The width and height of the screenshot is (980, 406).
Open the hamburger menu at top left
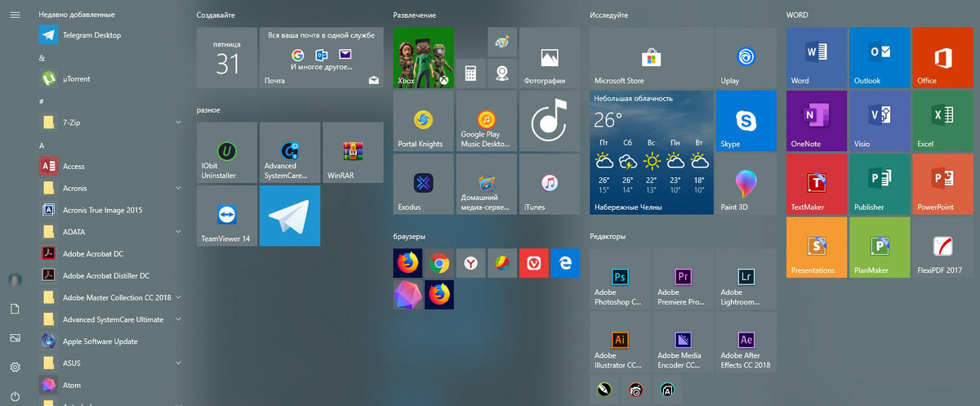tap(15, 15)
